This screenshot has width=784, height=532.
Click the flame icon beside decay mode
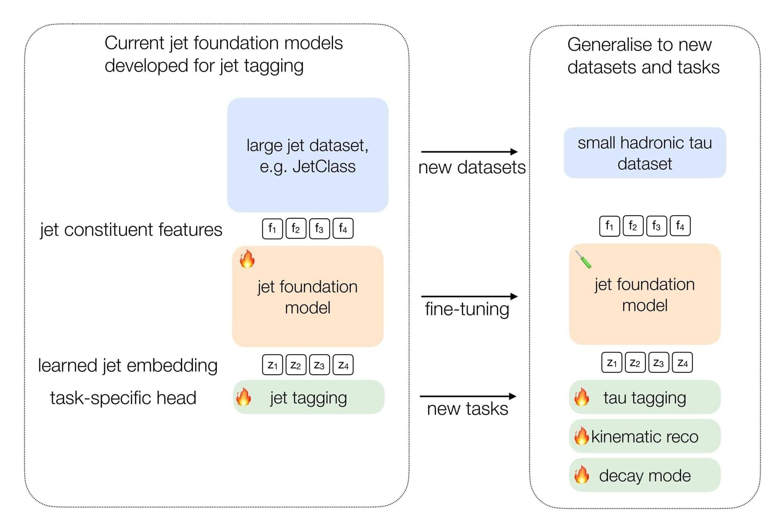coord(582,475)
